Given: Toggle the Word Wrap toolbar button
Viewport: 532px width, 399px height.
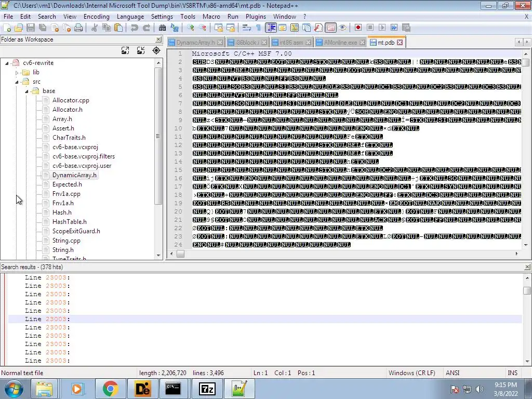Looking at the screenshot, I should (247, 28).
